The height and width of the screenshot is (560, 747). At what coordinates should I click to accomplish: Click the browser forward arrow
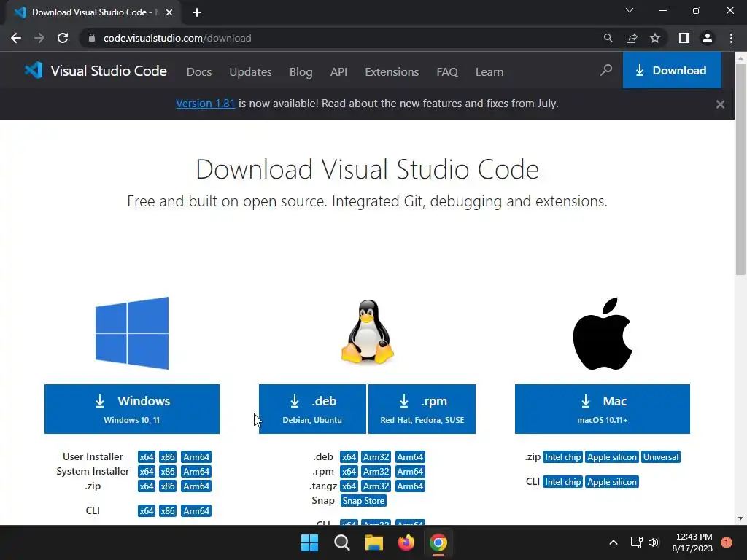39,38
